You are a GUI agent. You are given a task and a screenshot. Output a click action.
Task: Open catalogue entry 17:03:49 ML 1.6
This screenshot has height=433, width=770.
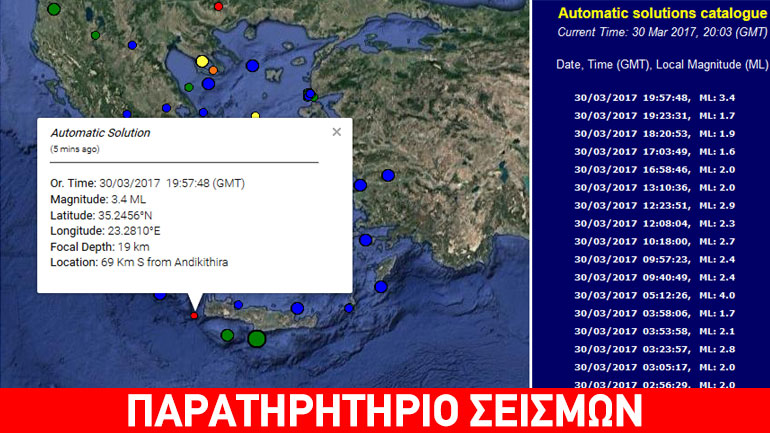click(655, 152)
